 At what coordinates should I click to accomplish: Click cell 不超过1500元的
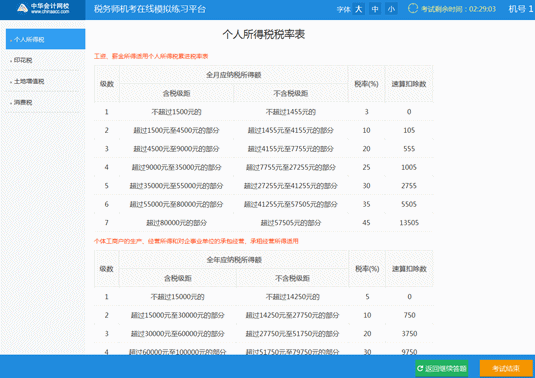176,112
